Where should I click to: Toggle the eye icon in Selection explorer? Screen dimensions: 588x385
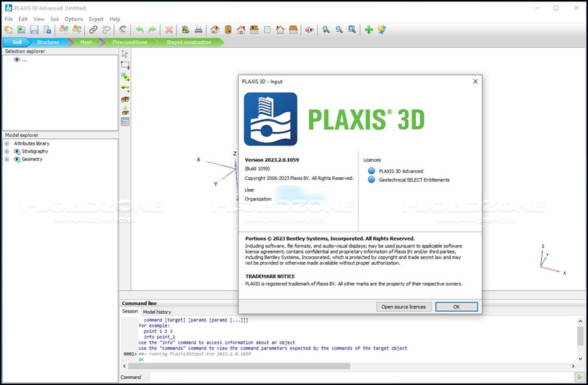(17, 59)
